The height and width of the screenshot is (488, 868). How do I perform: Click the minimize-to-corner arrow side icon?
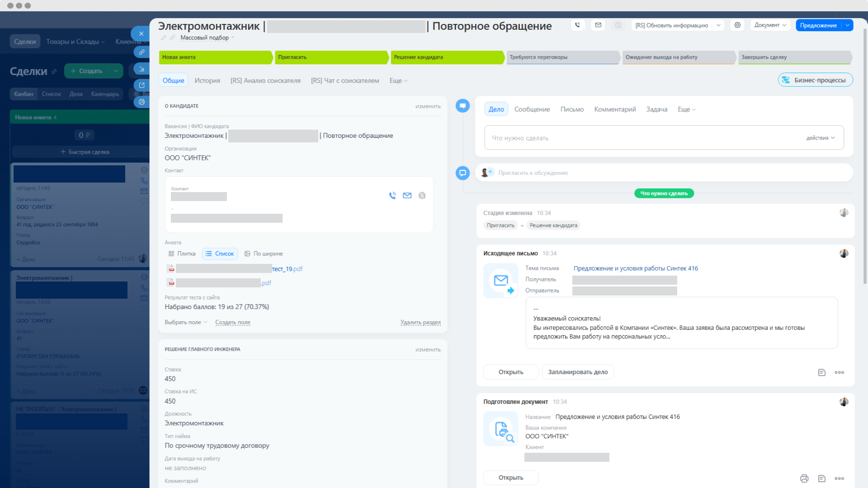[142, 69]
